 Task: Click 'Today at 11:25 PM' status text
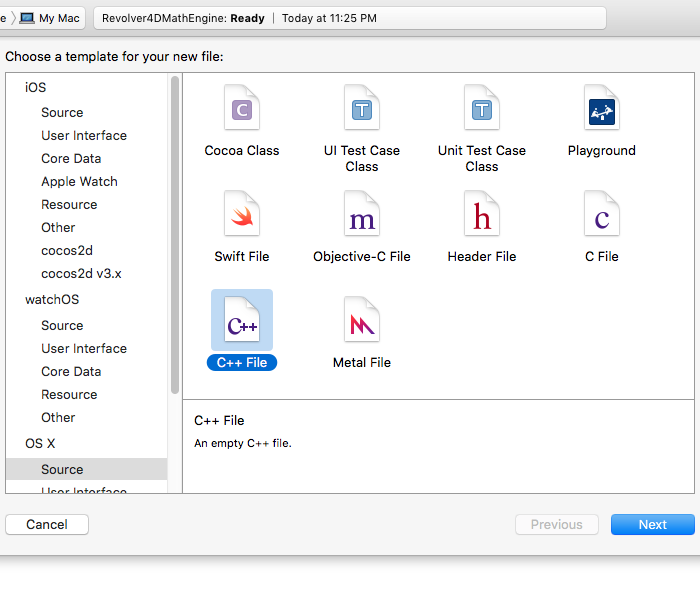point(329,18)
